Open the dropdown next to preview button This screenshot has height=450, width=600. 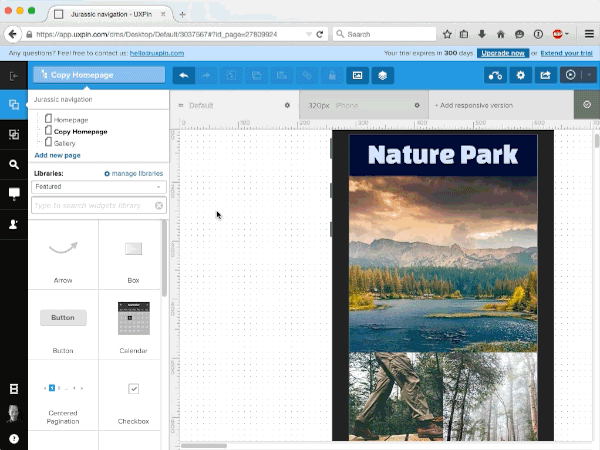(x=589, y=75)
